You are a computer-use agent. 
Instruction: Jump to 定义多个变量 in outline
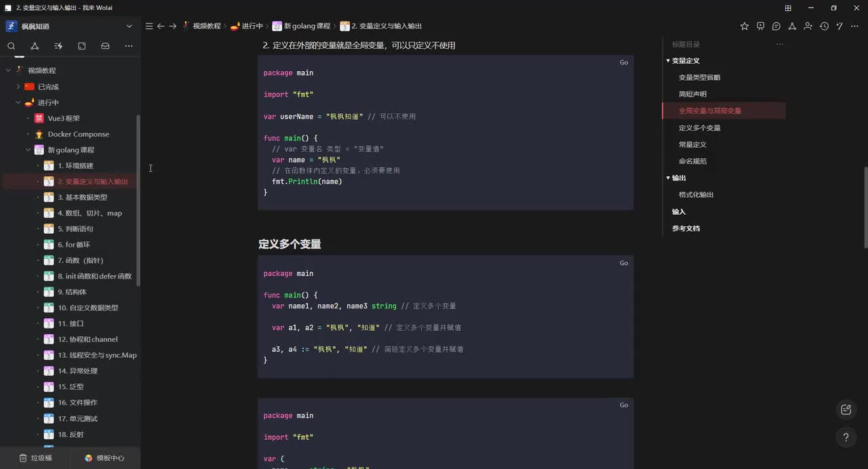point(700,127)
